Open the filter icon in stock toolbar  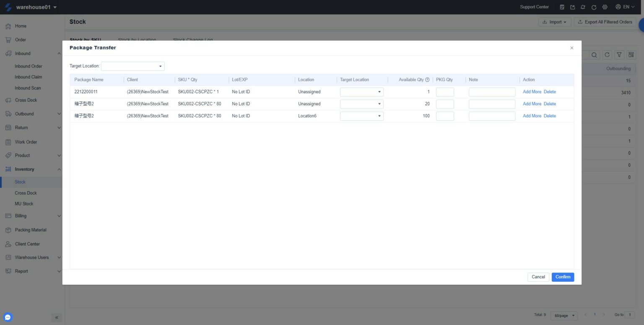click(619, 55)
